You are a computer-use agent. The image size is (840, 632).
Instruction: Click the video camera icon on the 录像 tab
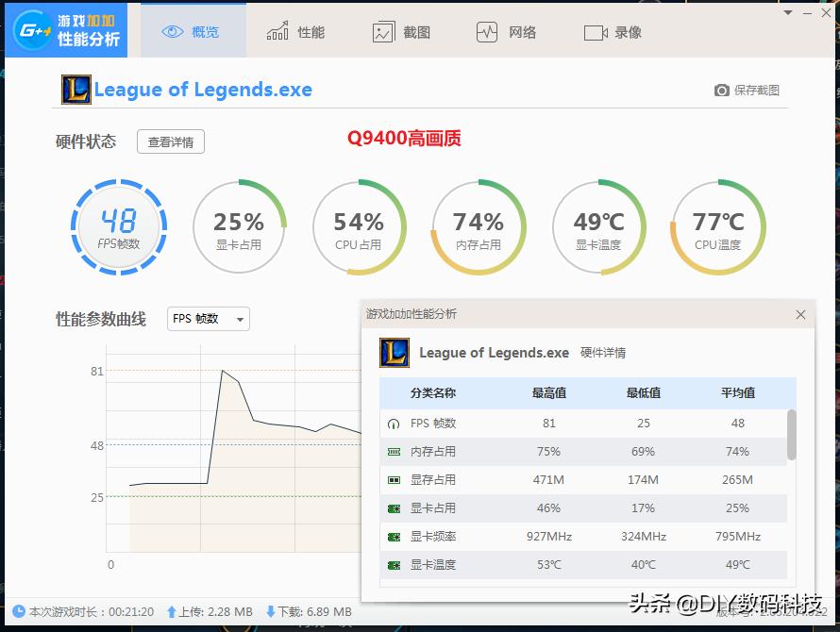[595, 31]
